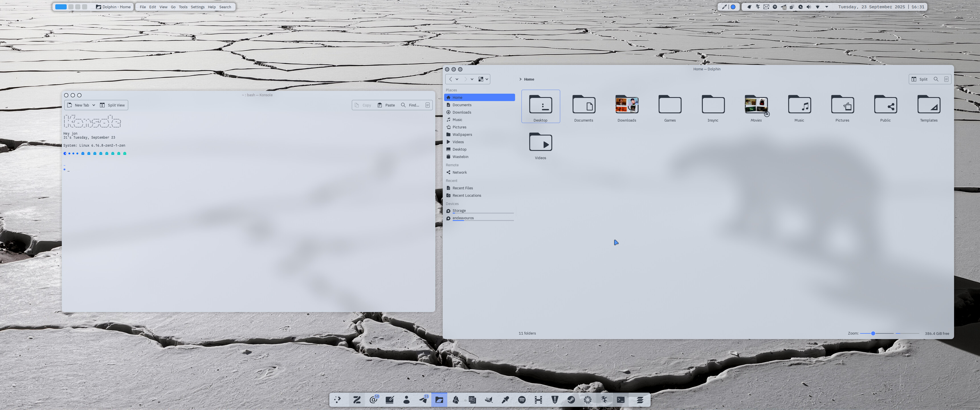The width and height of the screenshot is (980, 410).
Task: Open the color picker eyedropper dock icon
Action: pyautogui.click(x=505, y=400)
